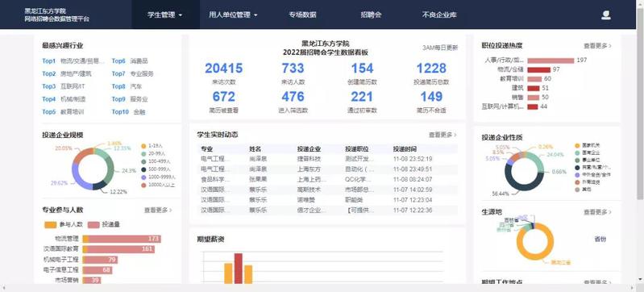Click the 672 简历被查看 statistic
This screenshot has height=292, width=644.
tap(224, 102)
